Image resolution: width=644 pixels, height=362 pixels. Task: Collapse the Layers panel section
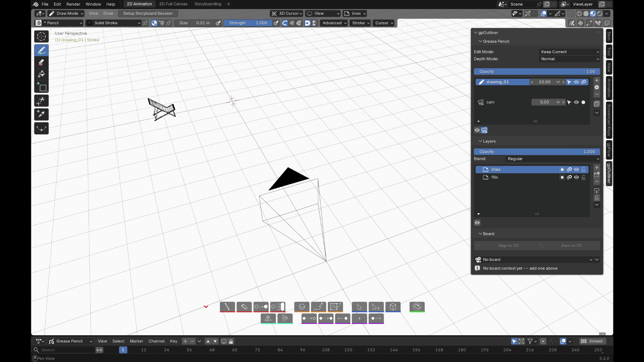[489, 141]
